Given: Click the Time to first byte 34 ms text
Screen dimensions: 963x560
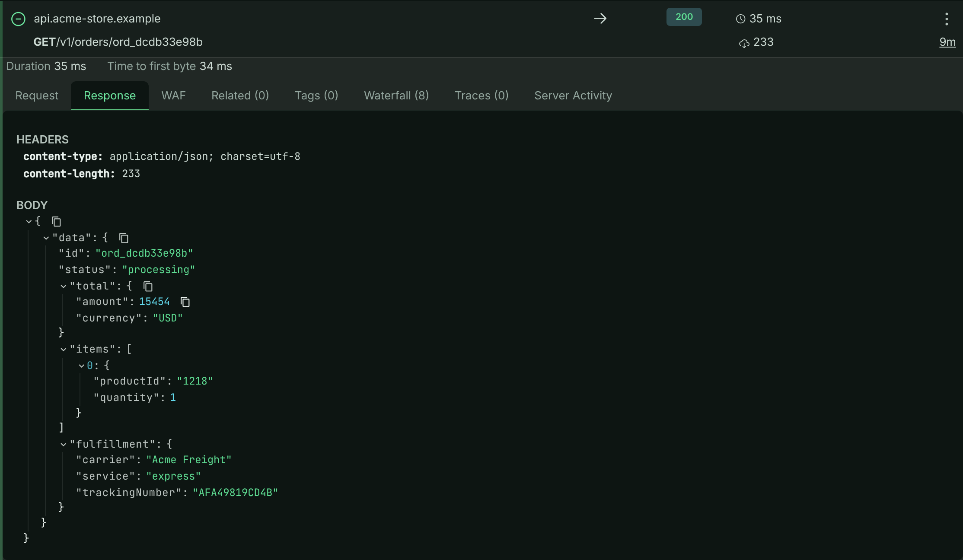Looking at the screenshot, I should (x=170, y=66).
